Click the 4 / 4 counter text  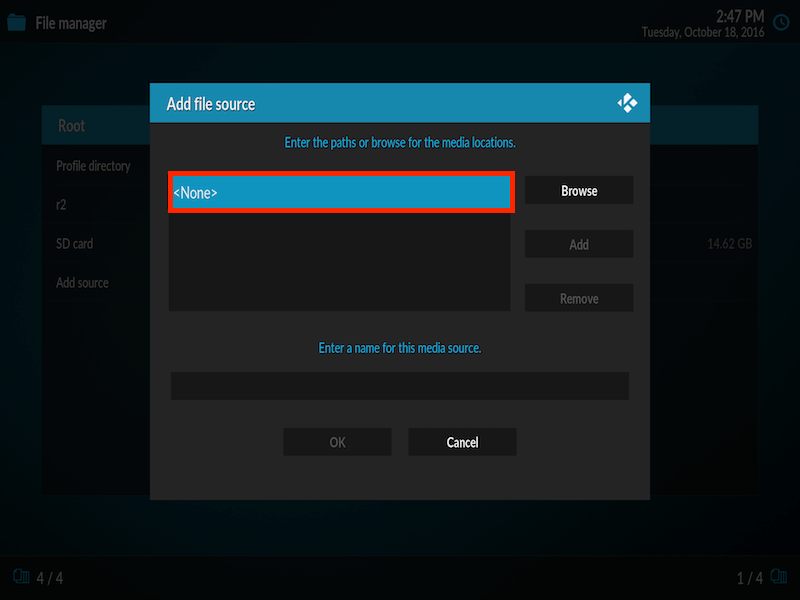(49, 578)
